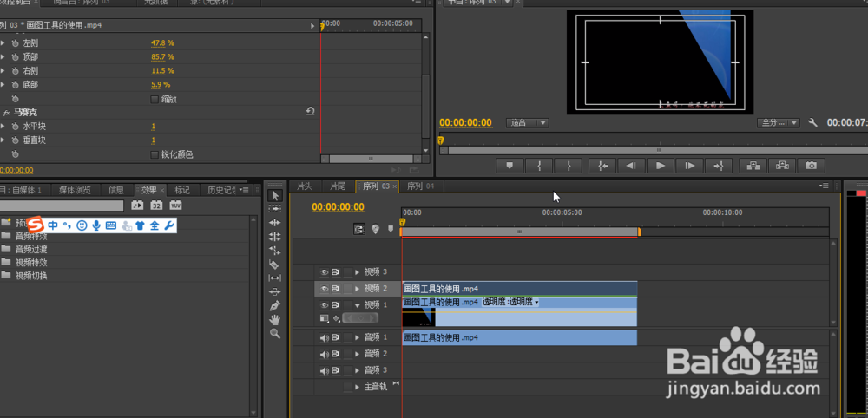The width and height of the screenshot is (868, 418).
Task: Expand the 视频 3 track
Action: click(357, 272)
